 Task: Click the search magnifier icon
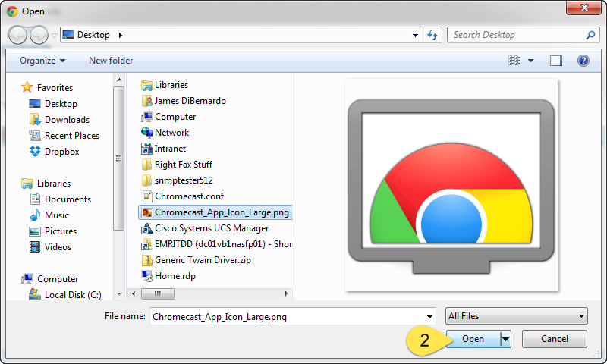(590, 35)
